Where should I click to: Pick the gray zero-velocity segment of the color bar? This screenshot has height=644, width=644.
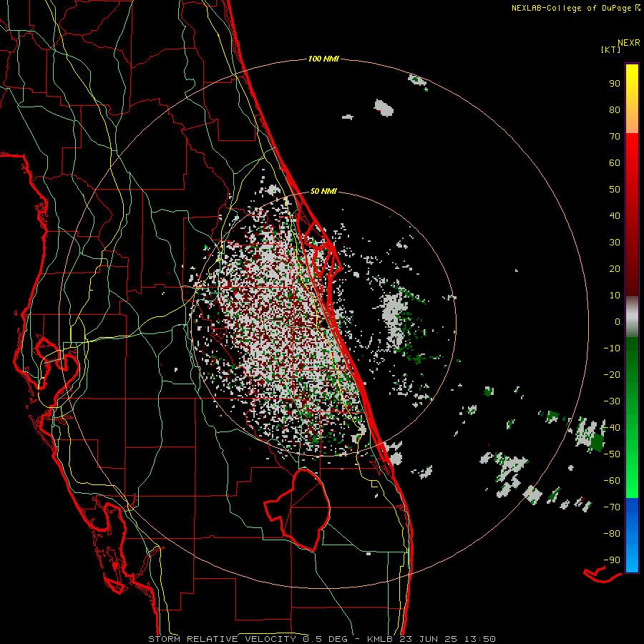632,317
